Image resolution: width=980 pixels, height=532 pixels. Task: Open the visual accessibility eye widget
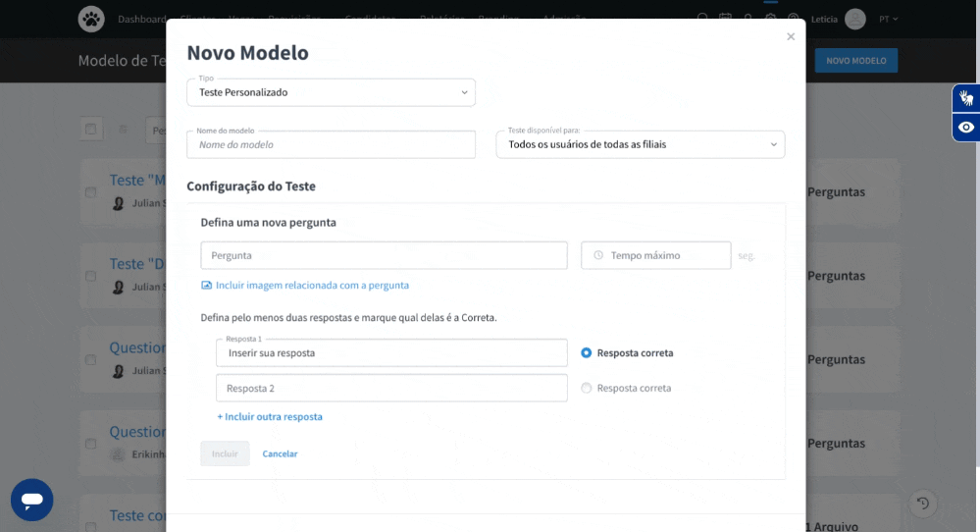coord(966,128)
